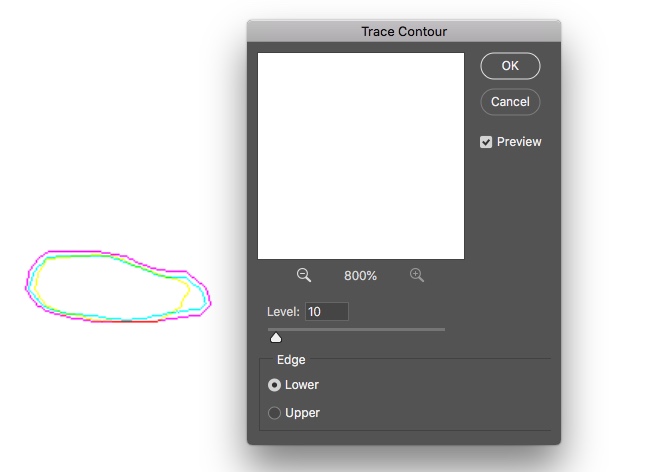This screenshot has height=472, width=646.
Task: Click the 800% zoom percentage readout
Action: pyautogui.click(x=360, y=276)
